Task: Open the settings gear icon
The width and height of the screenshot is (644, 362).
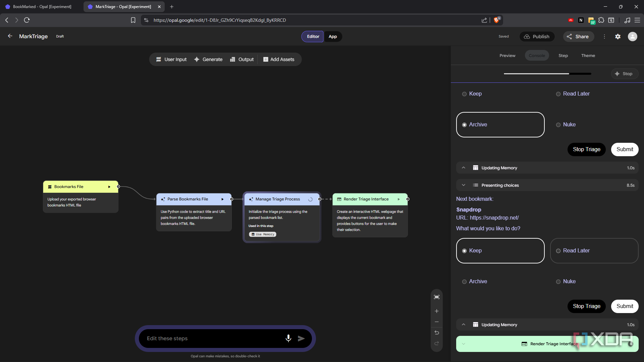Action: click(618, 37)
